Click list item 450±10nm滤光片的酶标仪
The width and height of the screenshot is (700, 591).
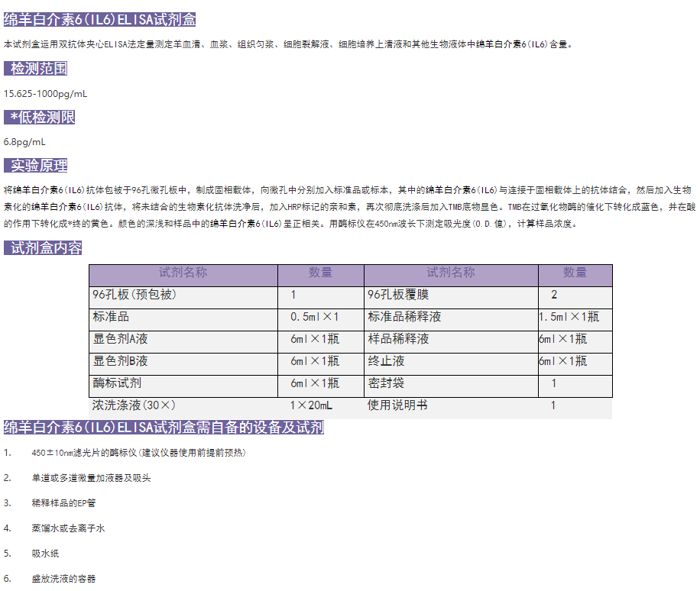tap(138, 453)
